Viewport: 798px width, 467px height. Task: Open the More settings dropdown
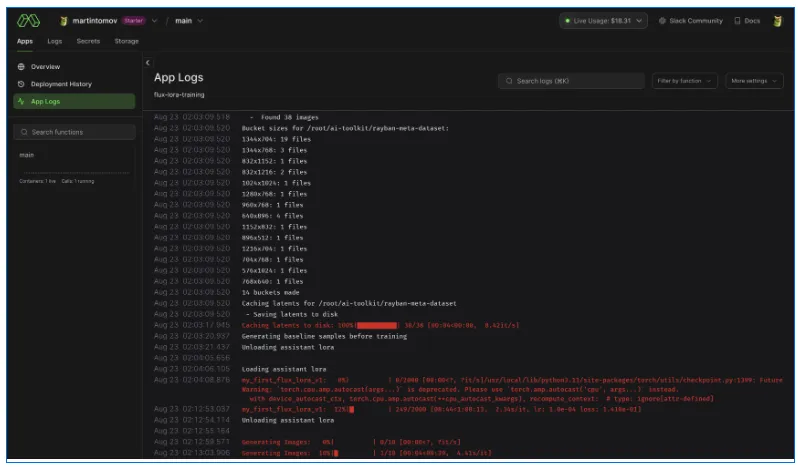pyautogui.click(x=754, y=81)
